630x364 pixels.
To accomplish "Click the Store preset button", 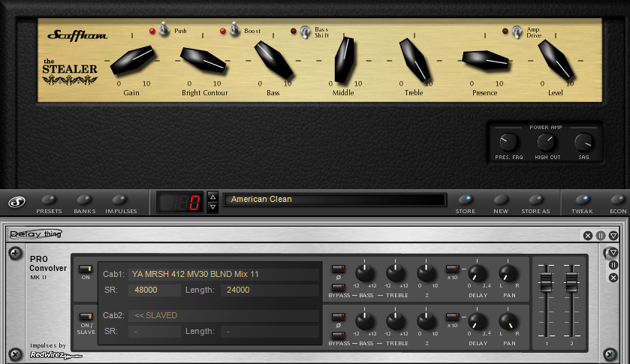I will (x=465, y=200).
